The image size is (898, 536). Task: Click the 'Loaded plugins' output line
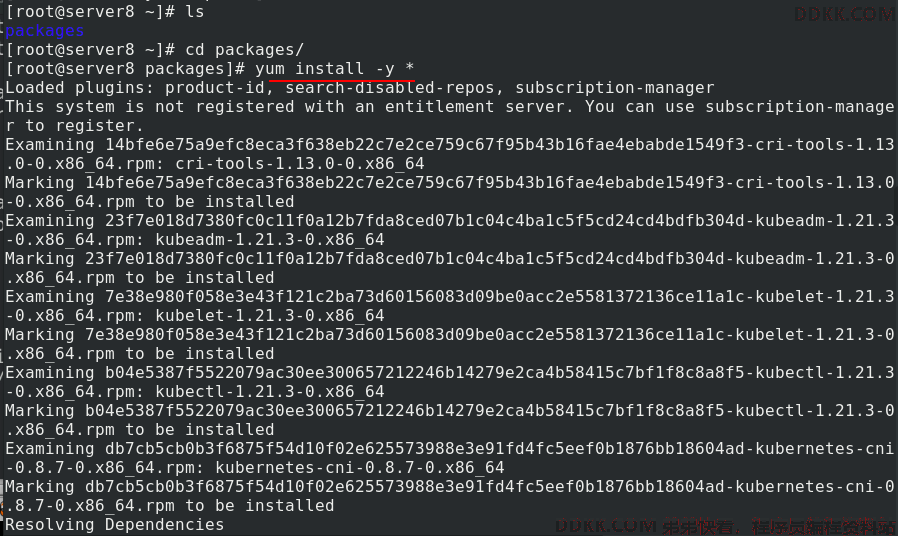pyautogui.click(x=360, y=88)
